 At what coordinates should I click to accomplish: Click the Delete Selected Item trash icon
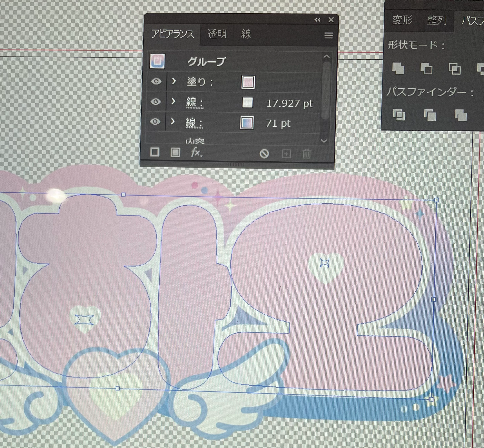coord(306,154)
